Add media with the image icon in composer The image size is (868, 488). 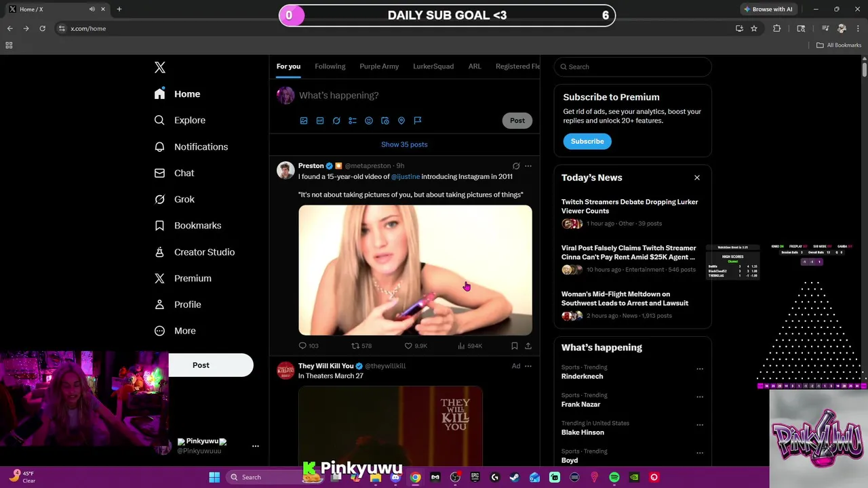(304, 121)
